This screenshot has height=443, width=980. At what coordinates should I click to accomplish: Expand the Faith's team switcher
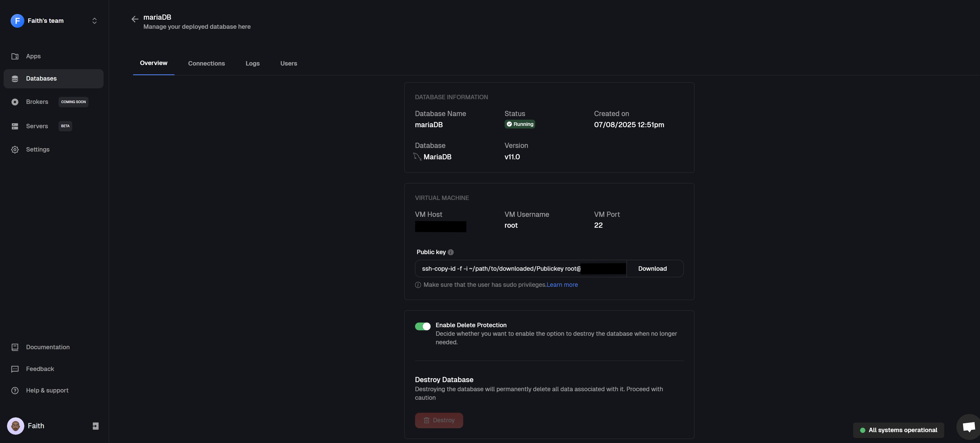[x=94, y=21]
